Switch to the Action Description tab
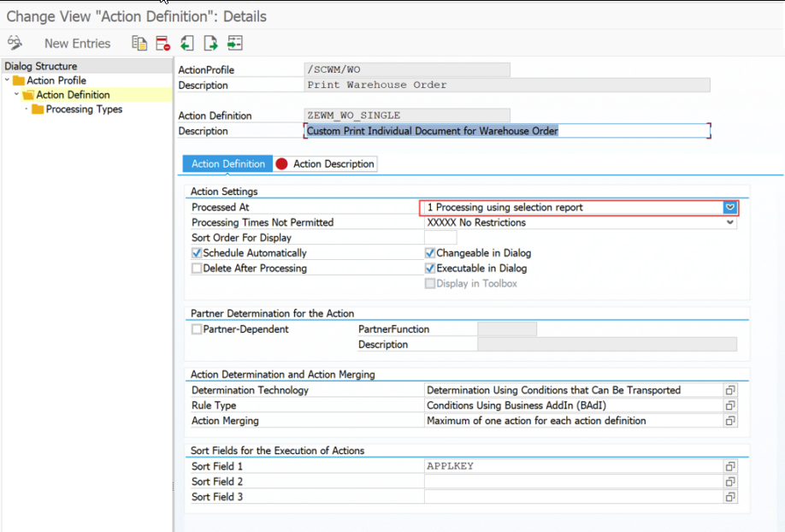This screenshot has height=532, width=785. (326, 164)
